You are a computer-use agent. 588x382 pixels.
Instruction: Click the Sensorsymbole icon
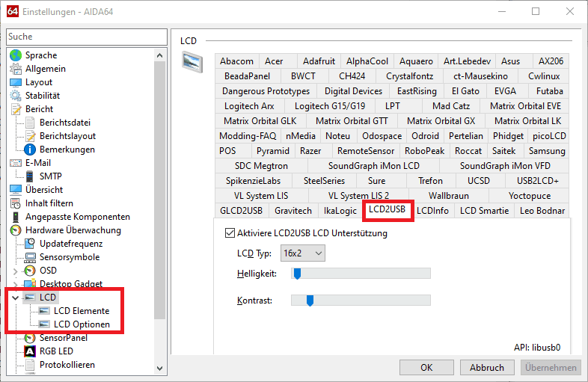30,257
